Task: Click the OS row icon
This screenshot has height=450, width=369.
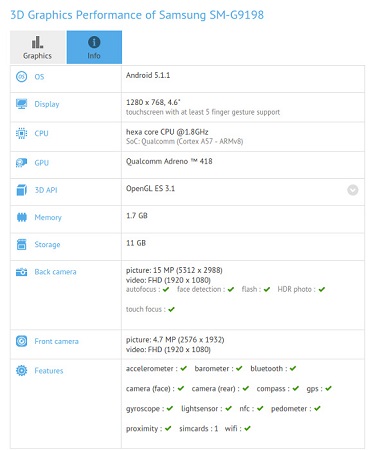Action: (22, 77)
